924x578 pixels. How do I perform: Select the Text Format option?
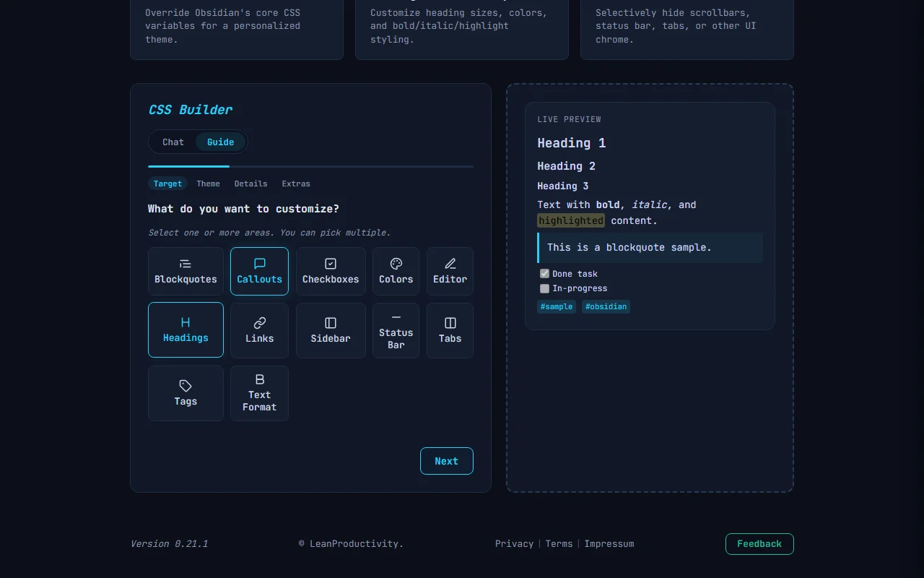click(259, 393)
